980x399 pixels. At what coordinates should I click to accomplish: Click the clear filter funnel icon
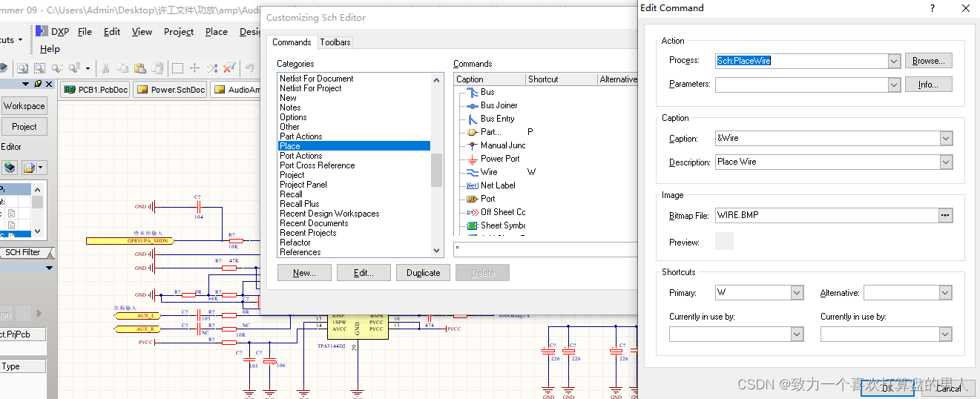tap(229, 68)
